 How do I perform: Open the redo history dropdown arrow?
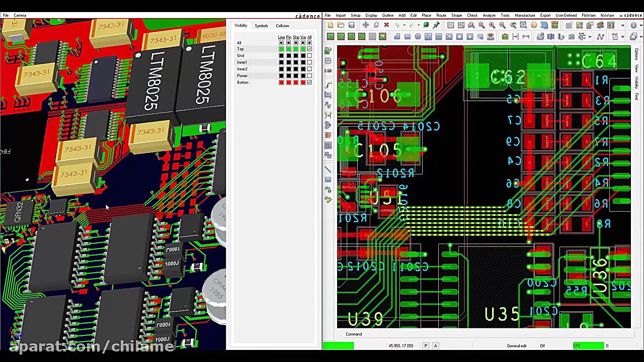click(x=418, y=25)
